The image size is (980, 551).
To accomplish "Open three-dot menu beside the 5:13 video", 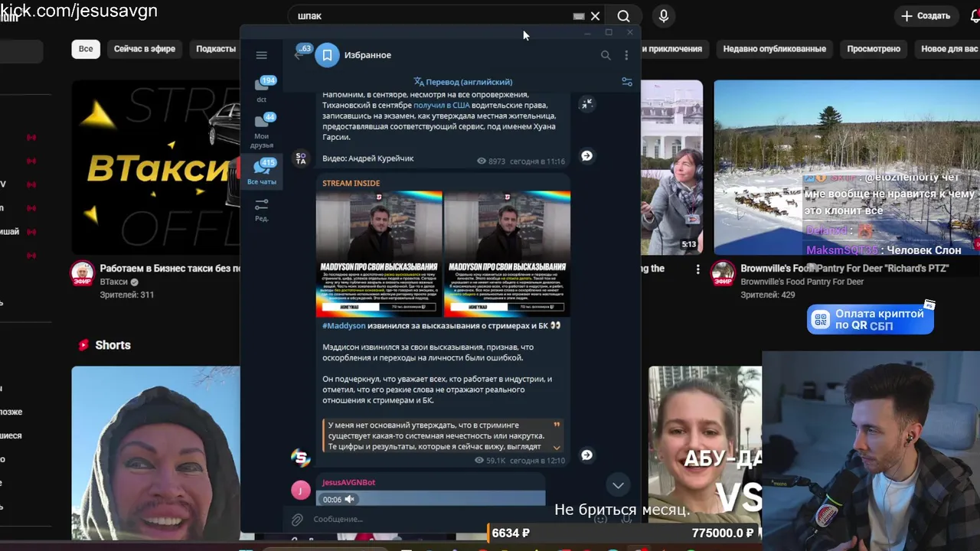I will tap(697, 269).
